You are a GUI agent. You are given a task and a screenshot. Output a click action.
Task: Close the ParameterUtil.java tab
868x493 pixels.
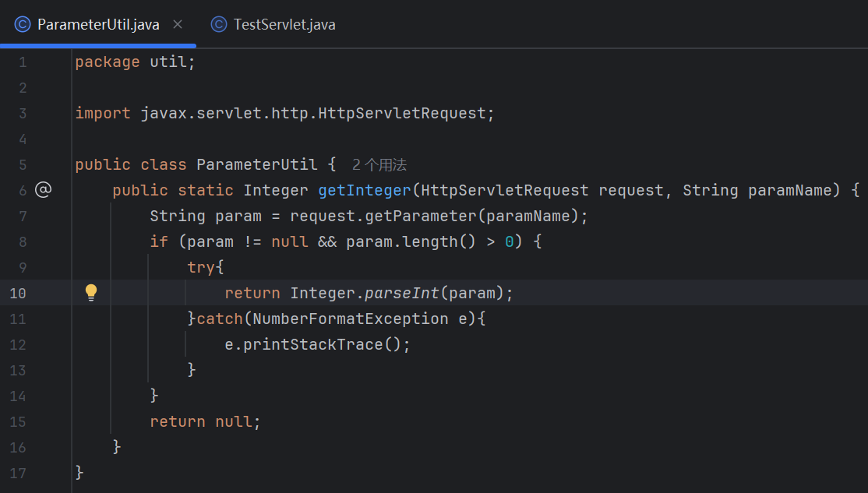tap(178, 24)
